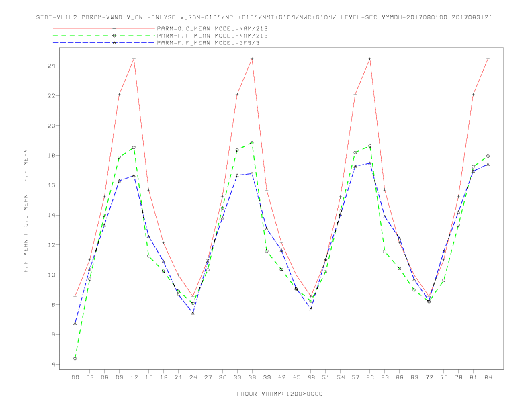Click x-axis tick label 63

[x=385, y=377]
